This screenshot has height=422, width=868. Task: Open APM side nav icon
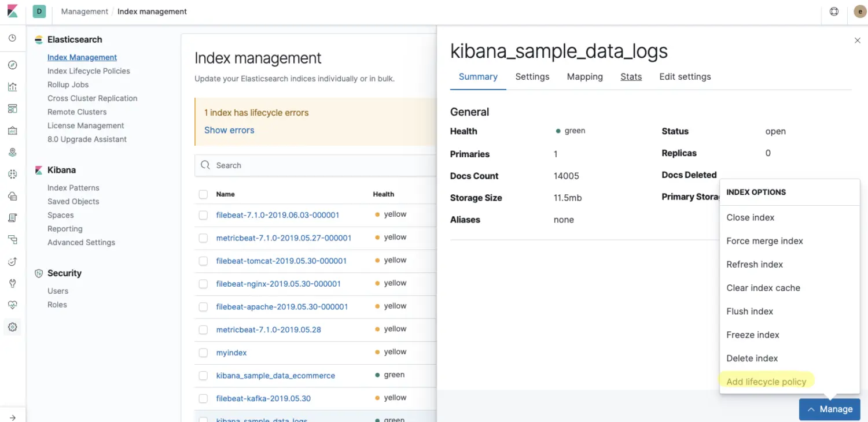[x=13, y=239]
